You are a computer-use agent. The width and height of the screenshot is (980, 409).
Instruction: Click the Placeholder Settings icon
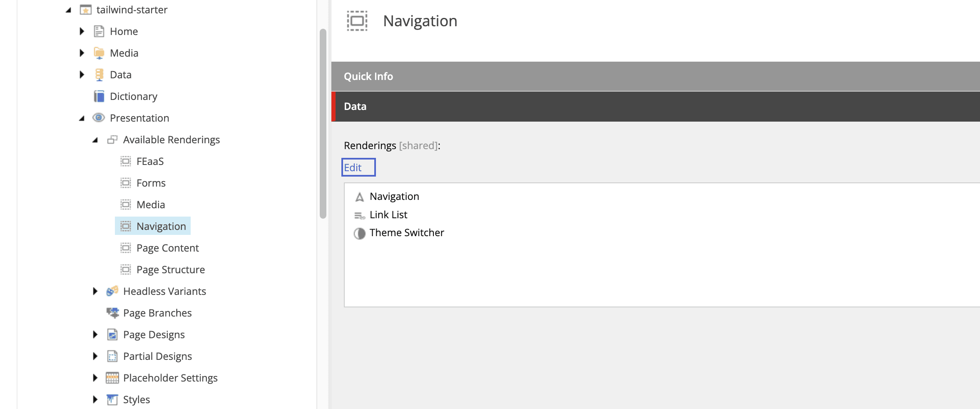point(112,378)
